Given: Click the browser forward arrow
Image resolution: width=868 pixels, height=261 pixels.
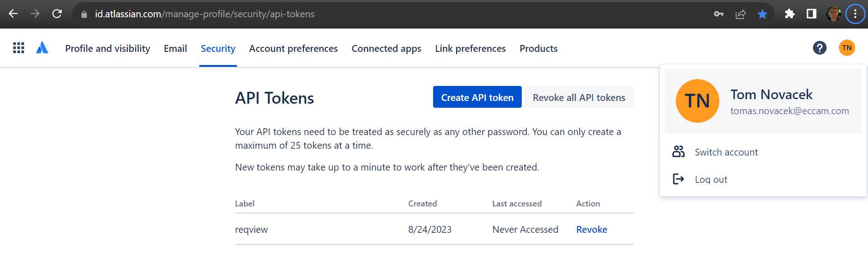Looking at the screenshot, I should [x=35, y=14].
